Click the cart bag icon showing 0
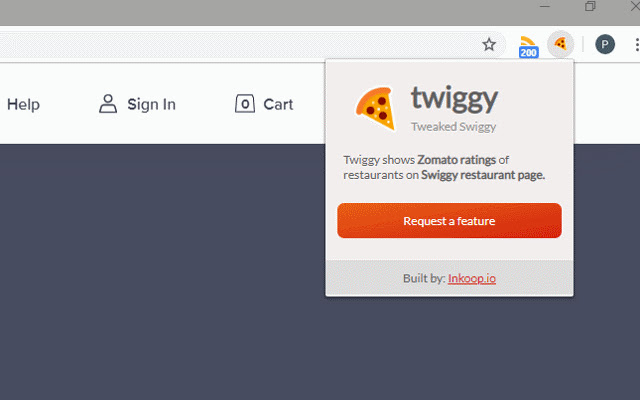This screenshot has height=400, width=640. (x=245, y=104)
